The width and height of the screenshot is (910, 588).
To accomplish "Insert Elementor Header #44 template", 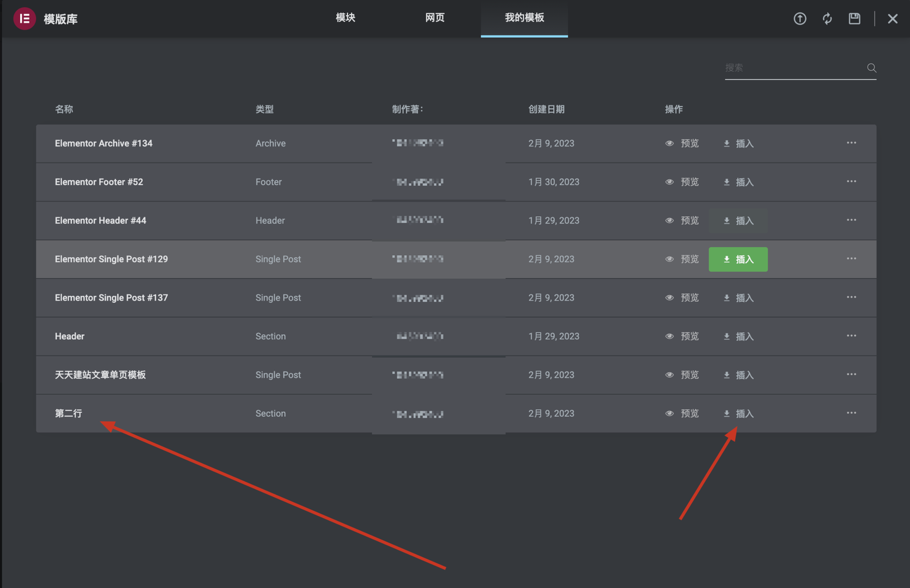I will point(738,220).
